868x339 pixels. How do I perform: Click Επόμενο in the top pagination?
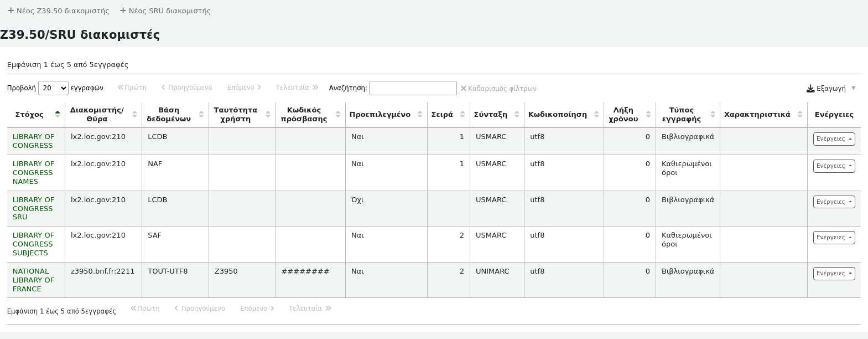244,88
